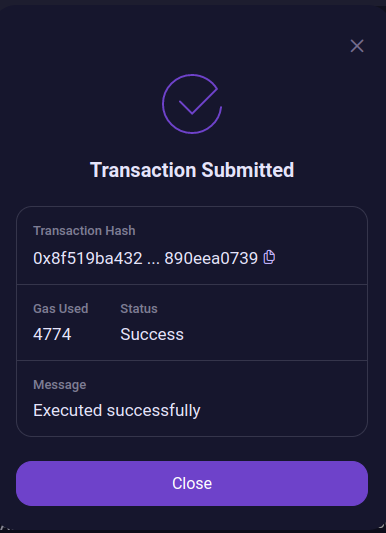
Task: Click the Gas Used label
Action: 61,309
